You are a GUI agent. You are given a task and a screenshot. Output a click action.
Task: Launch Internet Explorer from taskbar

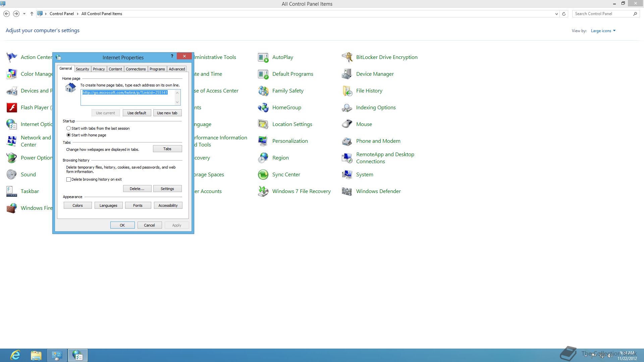pyautogui.click(x=15, y=355)
